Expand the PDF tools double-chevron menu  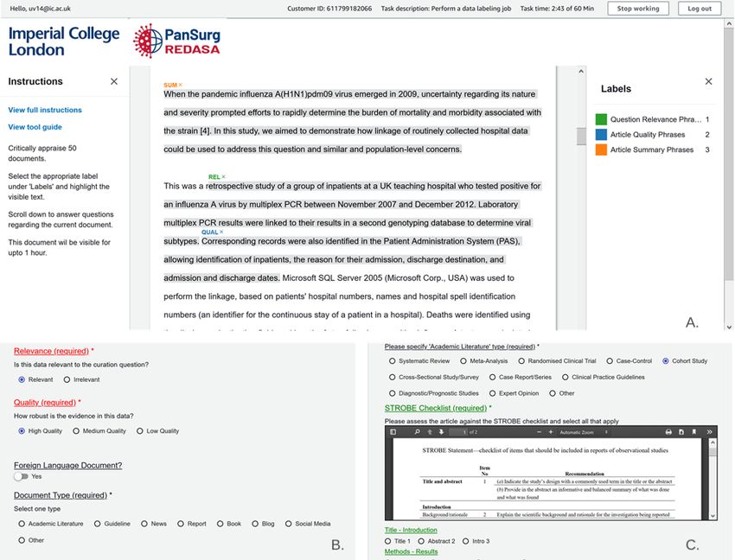pyautogui.click(x=709, y=432)
